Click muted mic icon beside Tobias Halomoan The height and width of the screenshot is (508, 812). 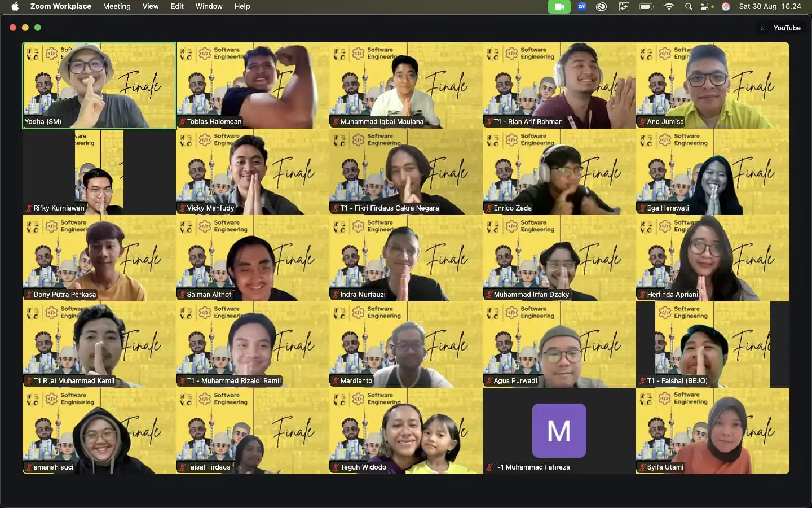click(x=182, y=122)
